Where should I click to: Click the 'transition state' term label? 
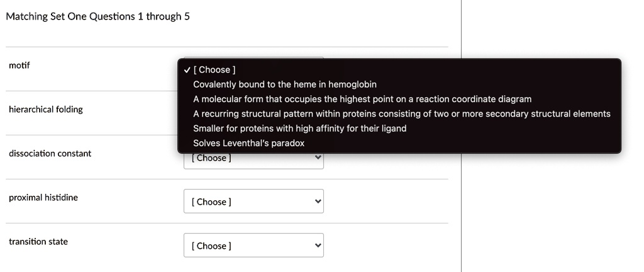tap(38, 242)
